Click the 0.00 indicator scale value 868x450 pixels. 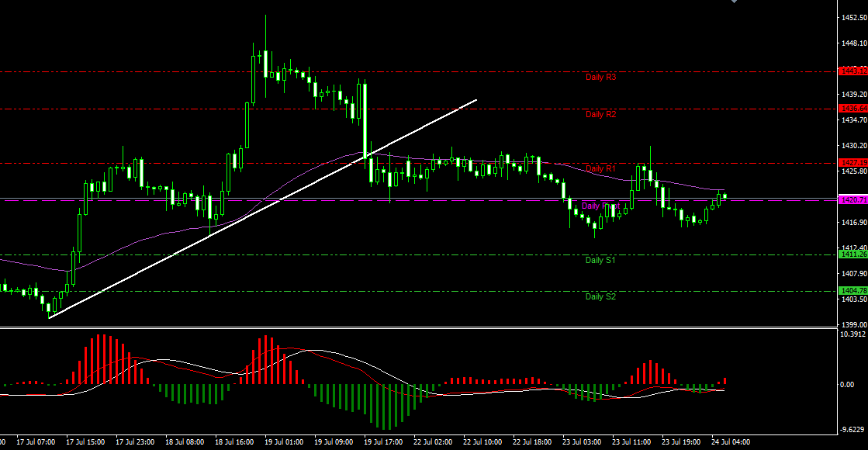847,385
